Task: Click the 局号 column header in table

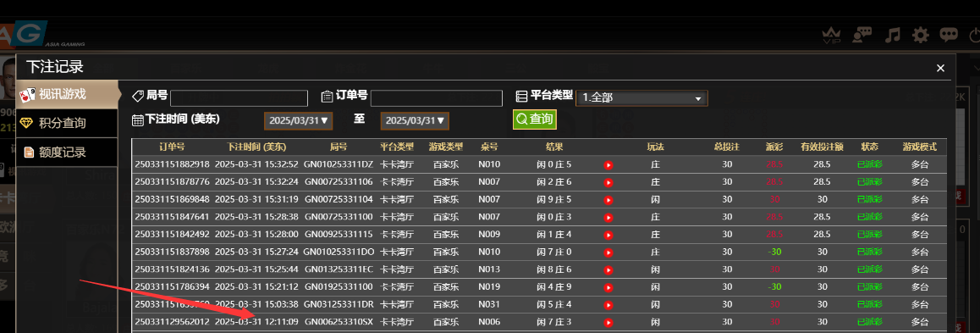Action: pos(339,147)
